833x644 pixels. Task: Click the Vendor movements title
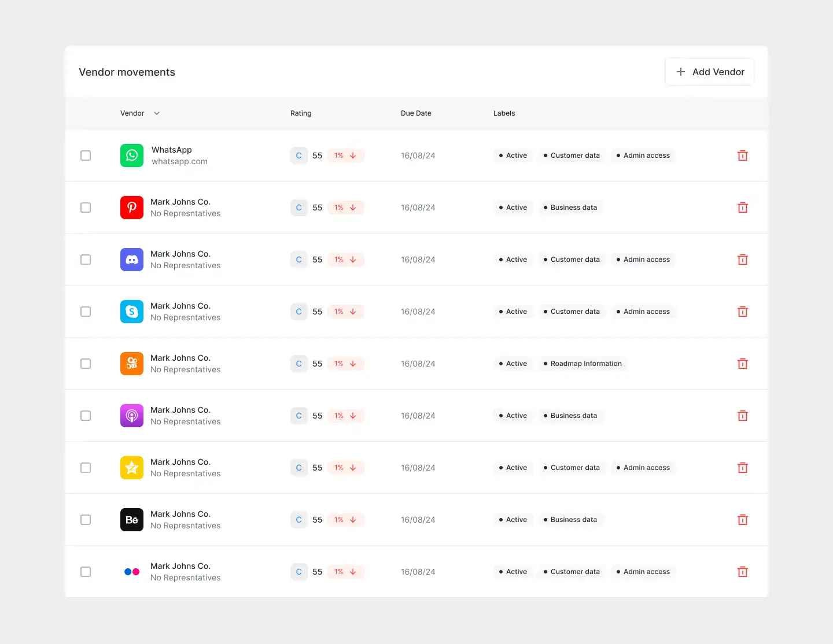pos(127,72)
